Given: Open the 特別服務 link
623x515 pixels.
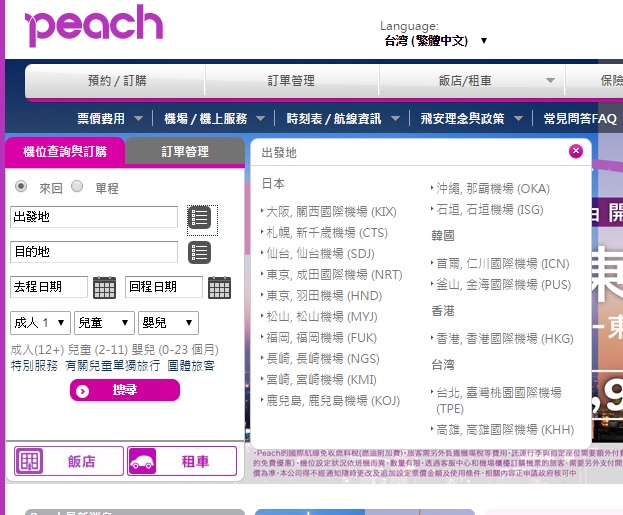Looking at the screenshot, I should tap(34, 365).
